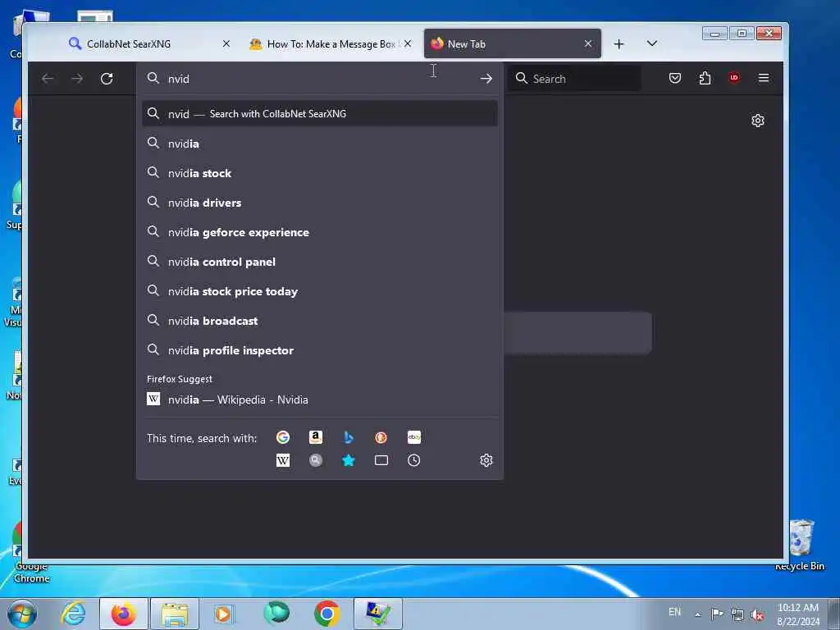Reload the current page

click(107, 79)
